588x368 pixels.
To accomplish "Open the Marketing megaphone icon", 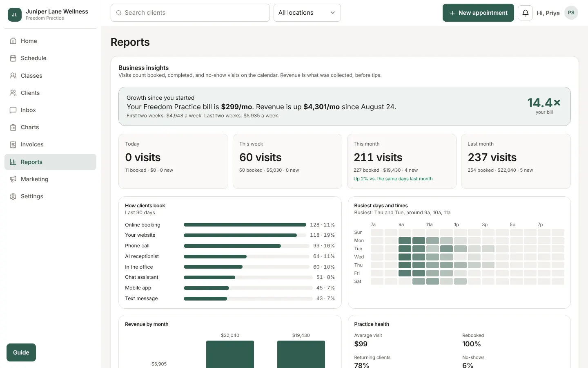I will [x=13, y=179].
